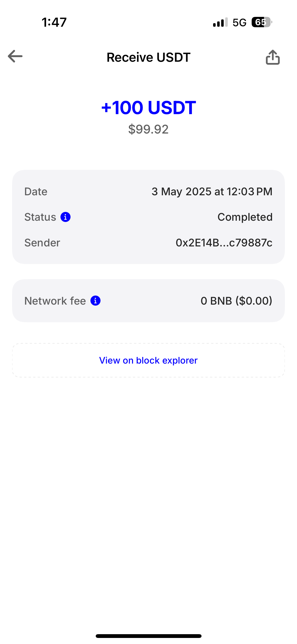Image resolution: width=297 pixels, height=644 pixels.
Task: Tap the Sender label
Action: point(42,243)
